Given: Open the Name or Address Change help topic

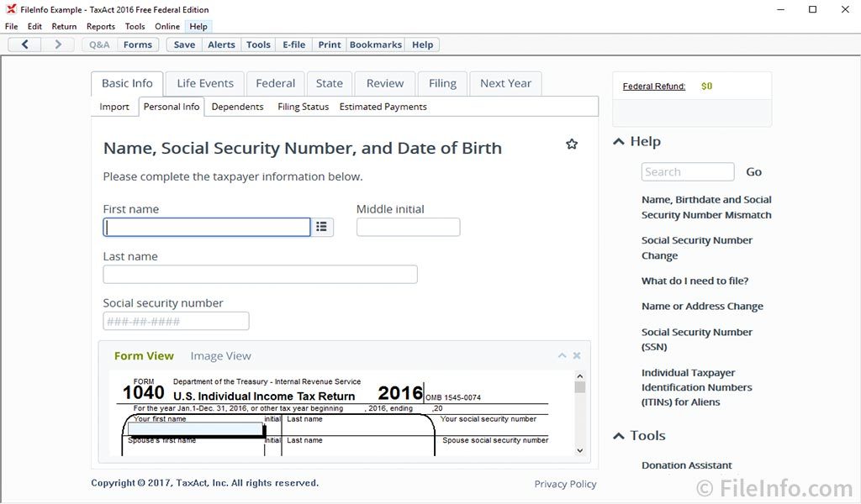Looking at the screenshot, I should [x=702, y=306].
